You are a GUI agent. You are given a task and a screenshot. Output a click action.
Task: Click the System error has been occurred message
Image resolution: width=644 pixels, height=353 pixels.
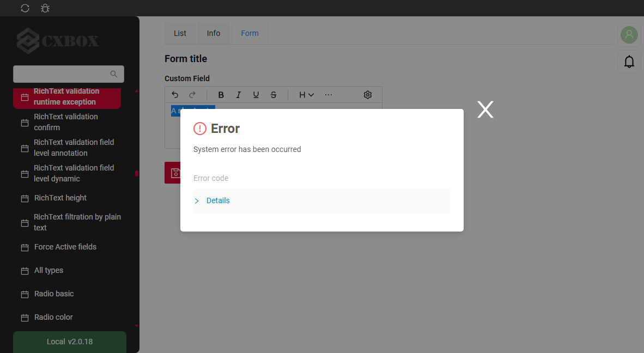pyautogui.click(x=247, y=149)
